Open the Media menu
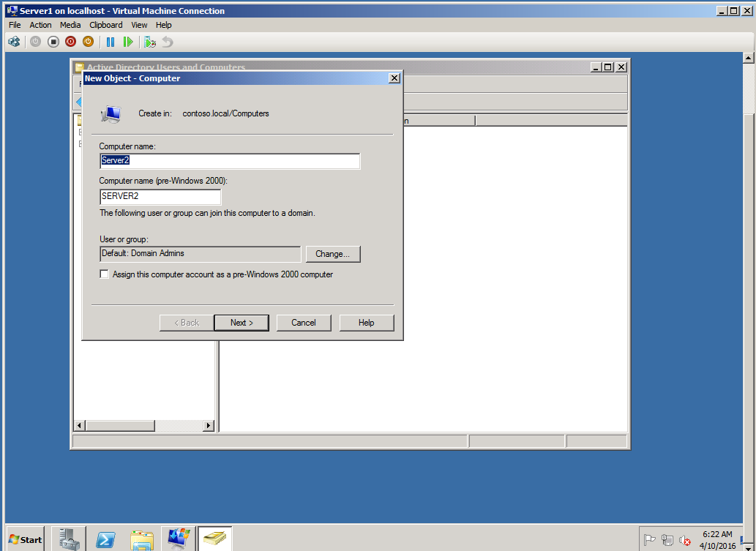756x551 pixels. tap(70, 25)
